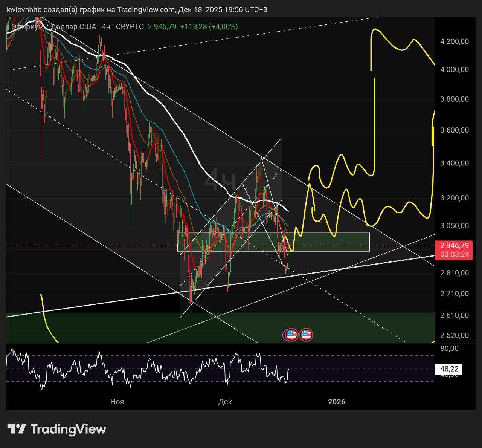Click the right US flag economic event icon
Screen dimensions: 482x448
click(306, 335)
